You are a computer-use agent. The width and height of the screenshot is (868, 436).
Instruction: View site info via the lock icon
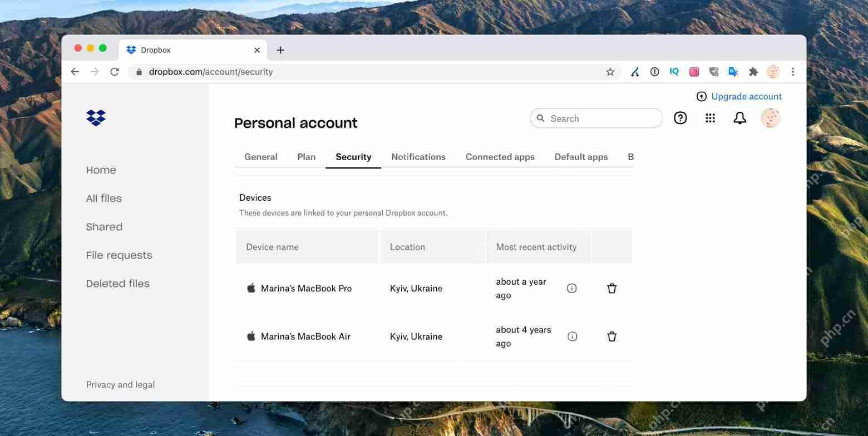(139, 72)
